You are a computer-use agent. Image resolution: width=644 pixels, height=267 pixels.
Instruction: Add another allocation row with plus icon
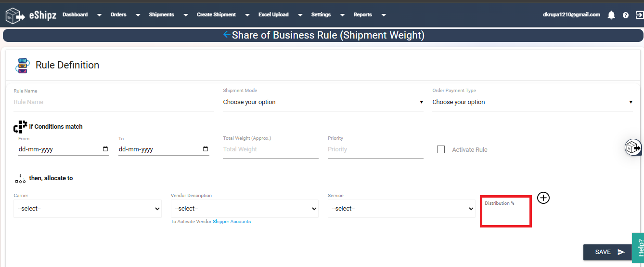[x=543, y=198]
